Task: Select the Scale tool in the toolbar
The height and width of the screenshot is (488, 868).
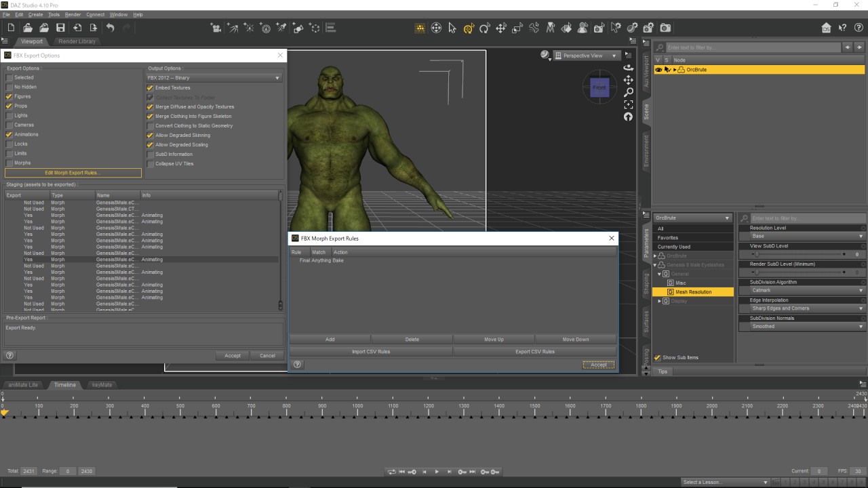Action: coord(517,28)
